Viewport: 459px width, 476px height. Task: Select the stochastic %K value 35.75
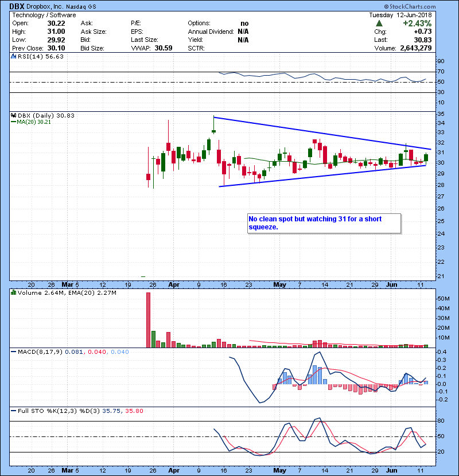111,411
